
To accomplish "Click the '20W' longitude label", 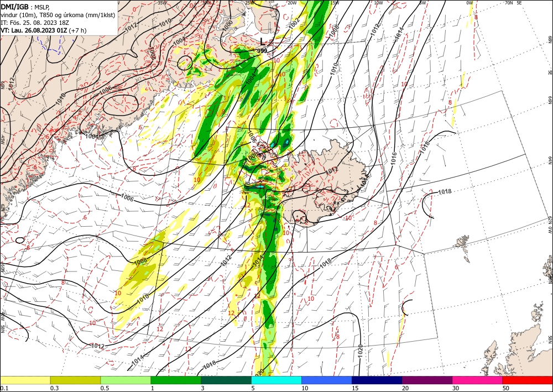I will coord(292,2).
